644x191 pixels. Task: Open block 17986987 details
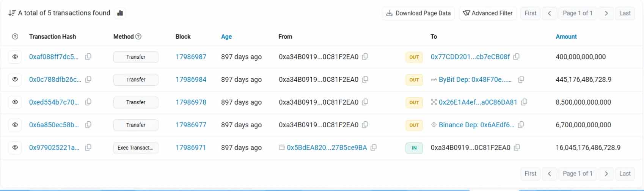pyautogui.click(x=191, y=57)
